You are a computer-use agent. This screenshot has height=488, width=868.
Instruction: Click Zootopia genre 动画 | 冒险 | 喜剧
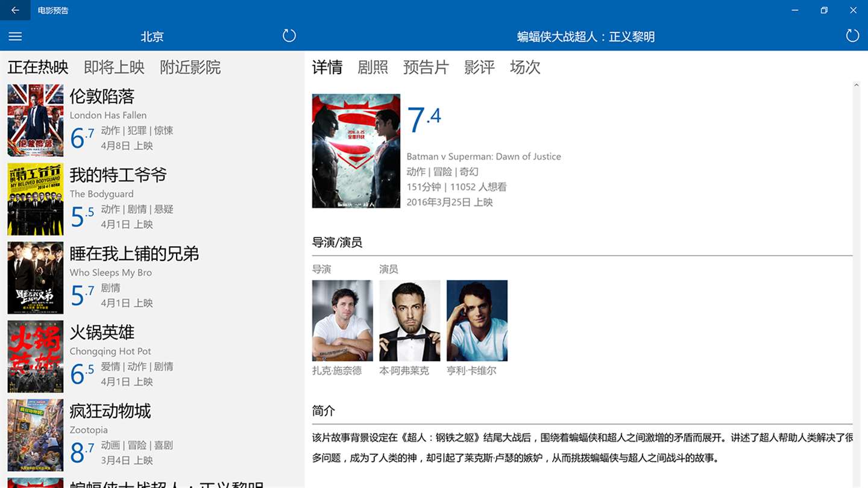(x=137, y=445)
